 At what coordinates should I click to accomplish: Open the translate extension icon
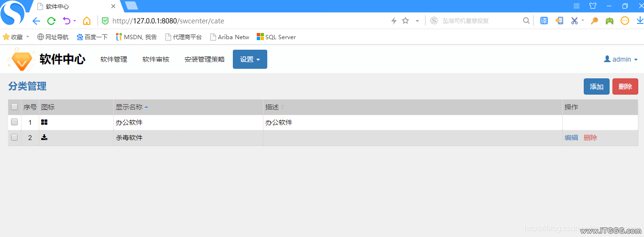coord(544,21)
